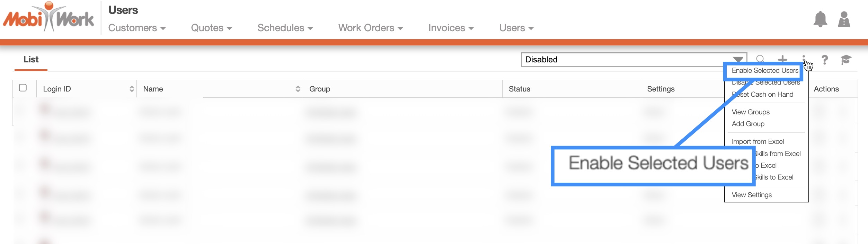868x244 pixels.
Task: Click the graduation cap training icon
Action: click(x=846, y=60)
